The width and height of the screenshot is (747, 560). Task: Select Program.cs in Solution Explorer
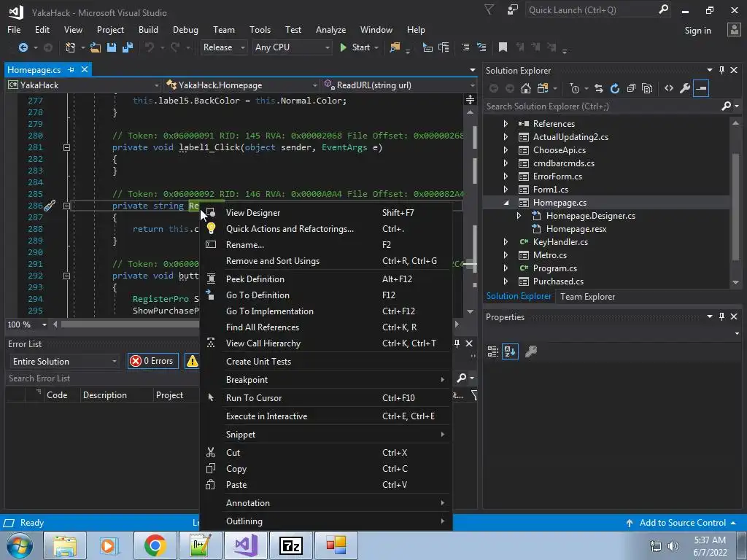pos(554,268)
